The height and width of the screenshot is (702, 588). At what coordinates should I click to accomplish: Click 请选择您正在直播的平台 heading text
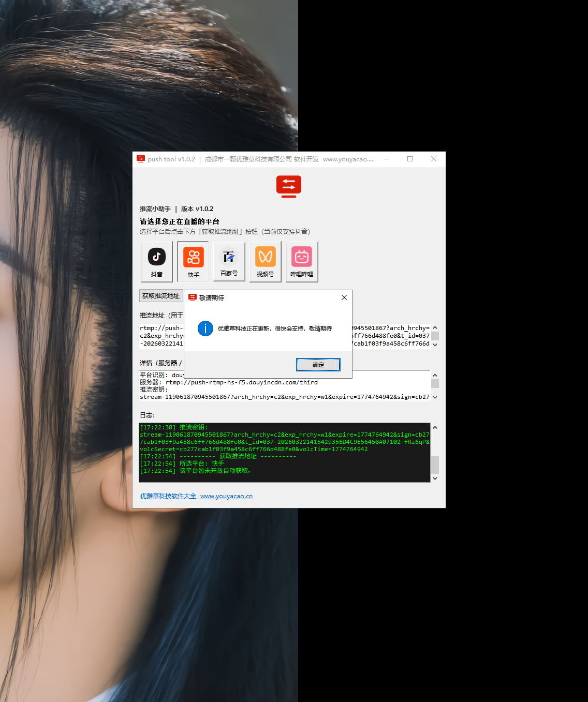pos(180,221)
